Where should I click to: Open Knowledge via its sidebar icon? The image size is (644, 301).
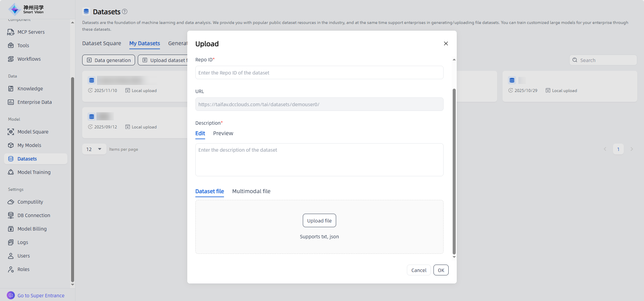pos(11,89)
